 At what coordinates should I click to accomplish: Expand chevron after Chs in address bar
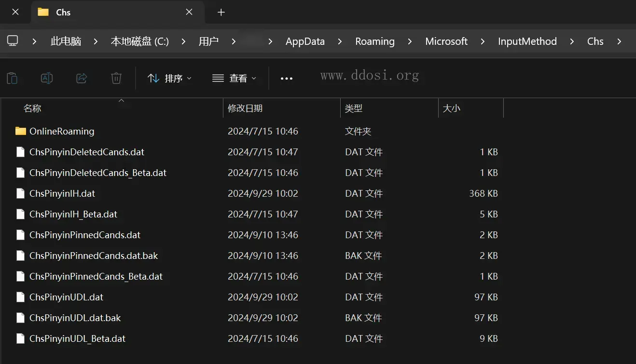pyautogui.click(x=619, y=41)
